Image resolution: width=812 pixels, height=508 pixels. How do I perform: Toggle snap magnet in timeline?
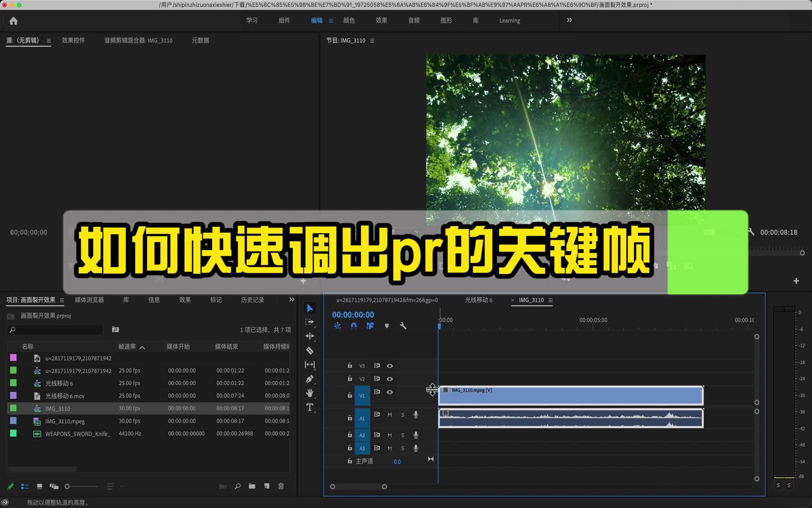click(354, 325)
